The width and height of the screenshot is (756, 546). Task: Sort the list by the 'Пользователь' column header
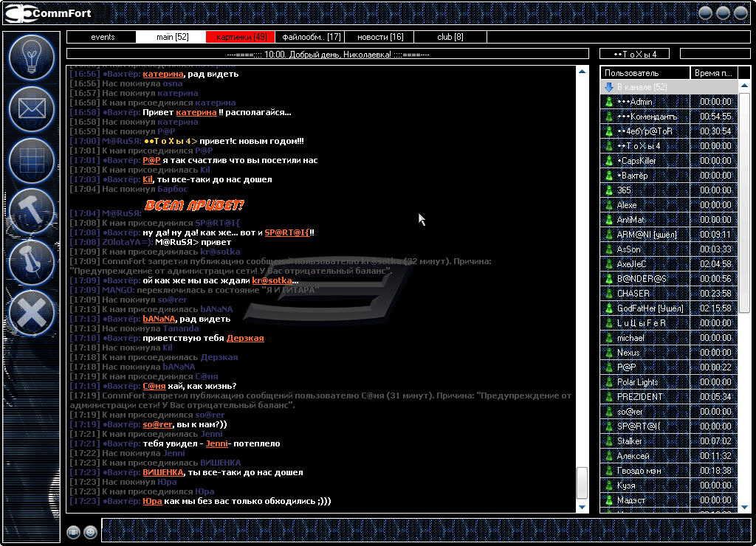pyautogui.click(x=645, y=73)
